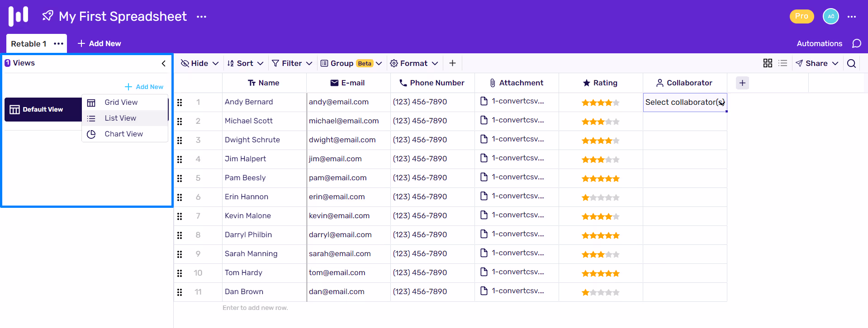
Task: Click Erin Hannon star rating
Action: click(x=600, y=197)
